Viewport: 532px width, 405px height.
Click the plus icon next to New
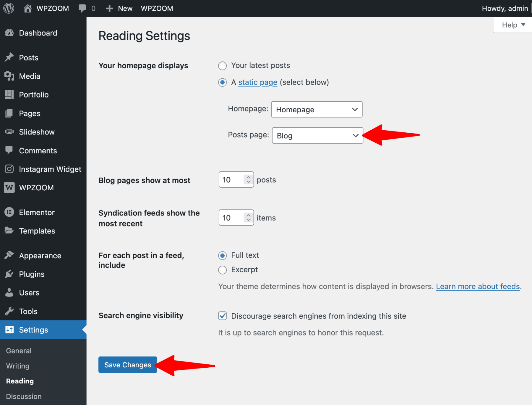[x=109, y=8]
